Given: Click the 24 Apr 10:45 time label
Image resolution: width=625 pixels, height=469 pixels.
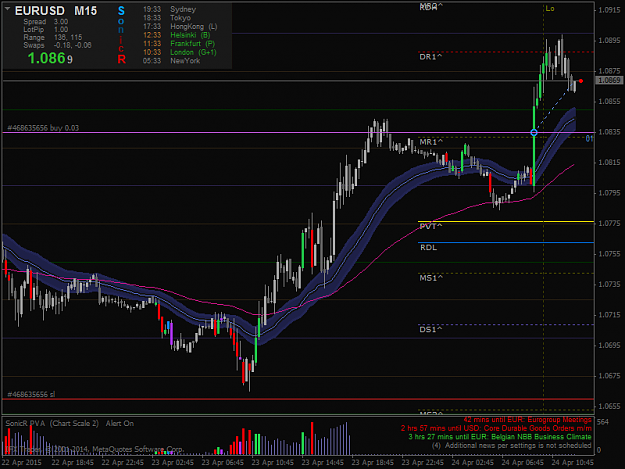Looking at the screenshot, I should point(572,462).
